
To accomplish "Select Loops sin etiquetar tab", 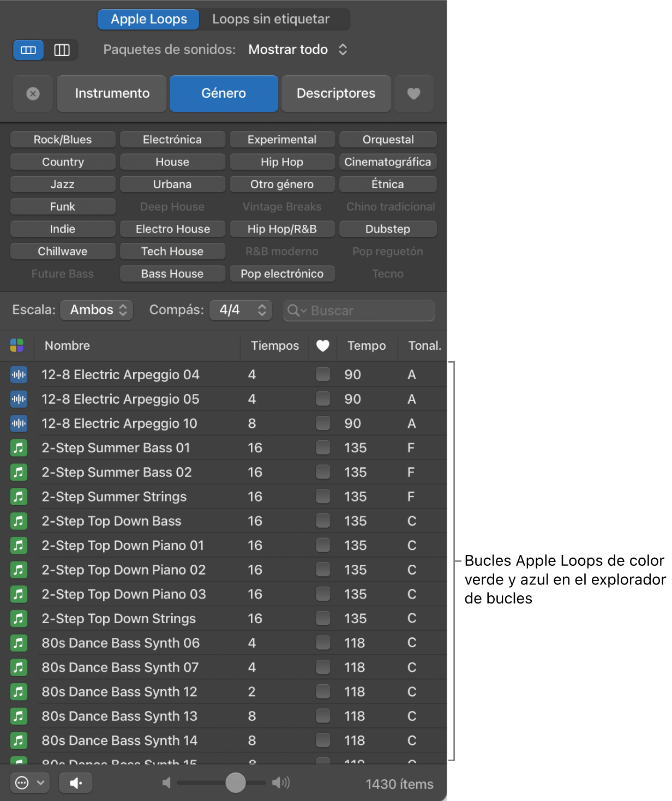I will [x=271, y=19].
